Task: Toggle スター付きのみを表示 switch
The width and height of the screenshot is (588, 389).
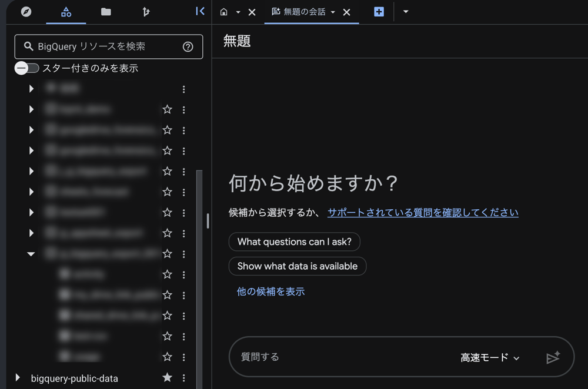Action: tap(26, 68)
